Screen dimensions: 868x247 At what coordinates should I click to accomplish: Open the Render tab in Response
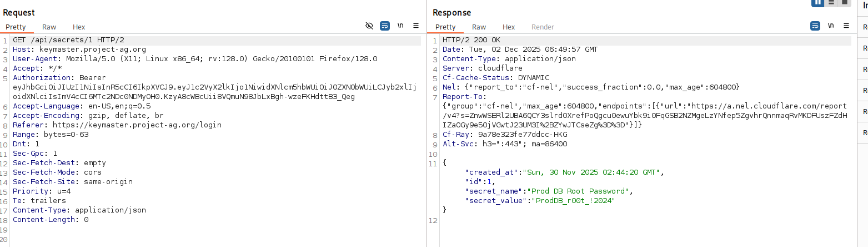[x=543, y=27]
